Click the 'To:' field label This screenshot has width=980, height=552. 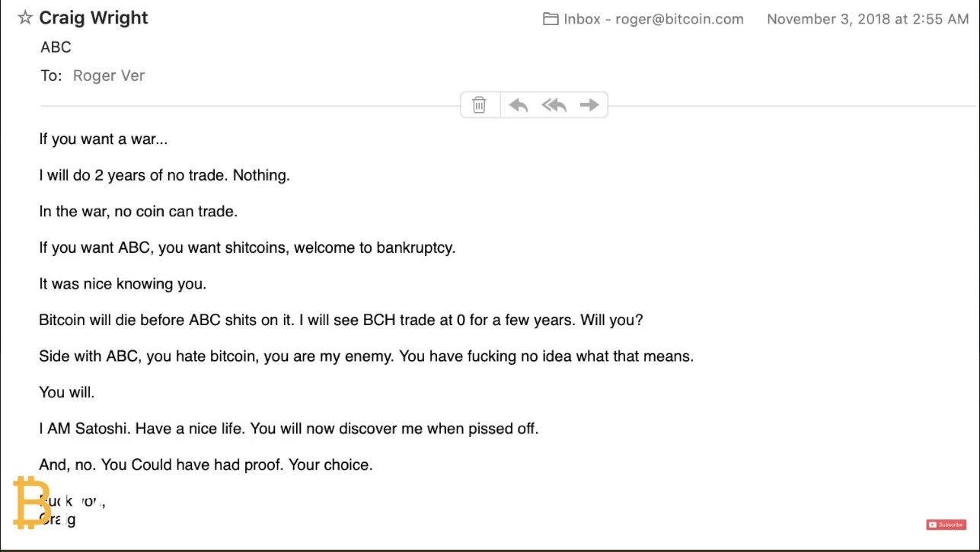[x=51, y=75]
